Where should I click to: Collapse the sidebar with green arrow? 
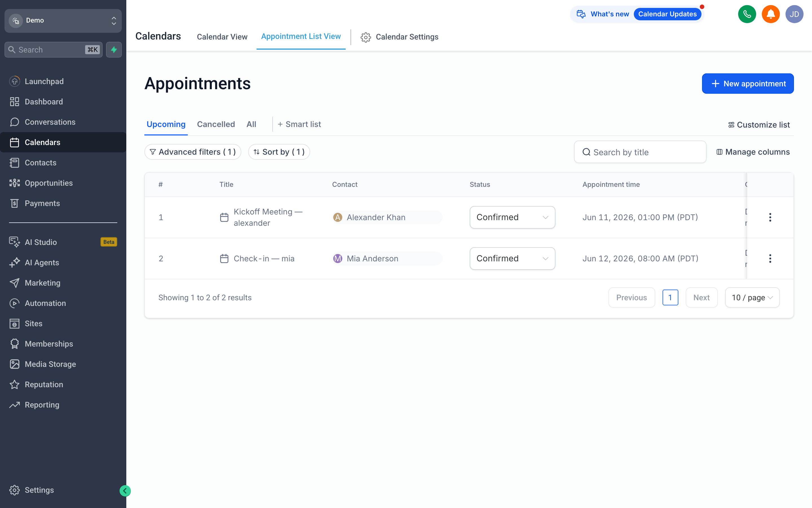click(125, 491)
